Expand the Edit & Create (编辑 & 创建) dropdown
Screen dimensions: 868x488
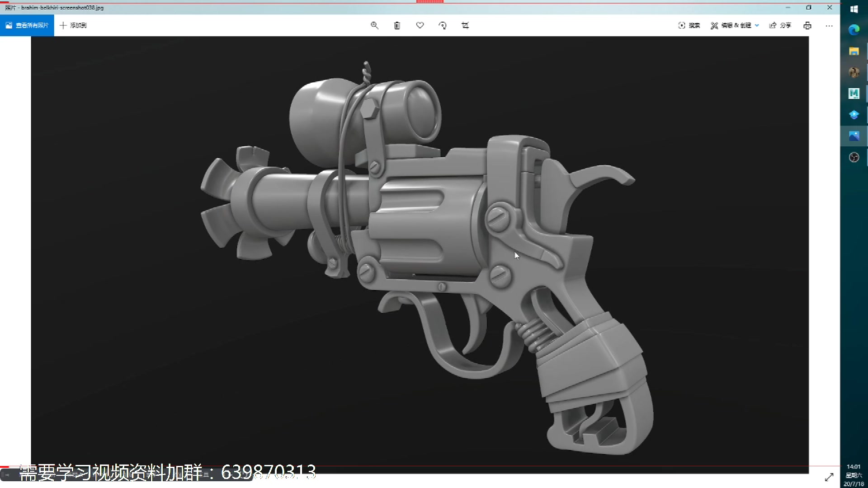tap(735, 25)
